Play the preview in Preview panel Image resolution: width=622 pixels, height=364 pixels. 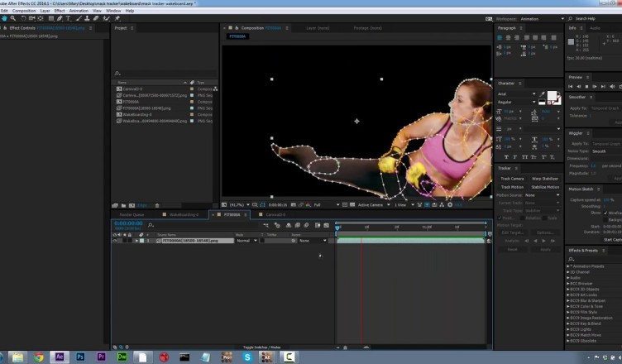click(x=595, y=87)
